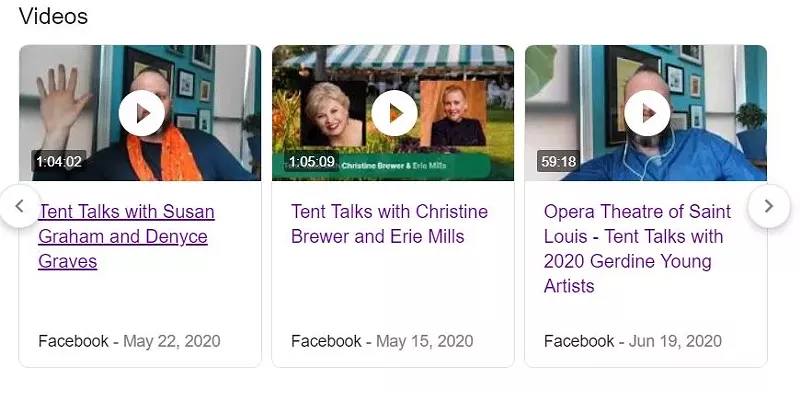Open Tent Talks with Christine Brewer link
800x394 pixels.
point(389,224)
